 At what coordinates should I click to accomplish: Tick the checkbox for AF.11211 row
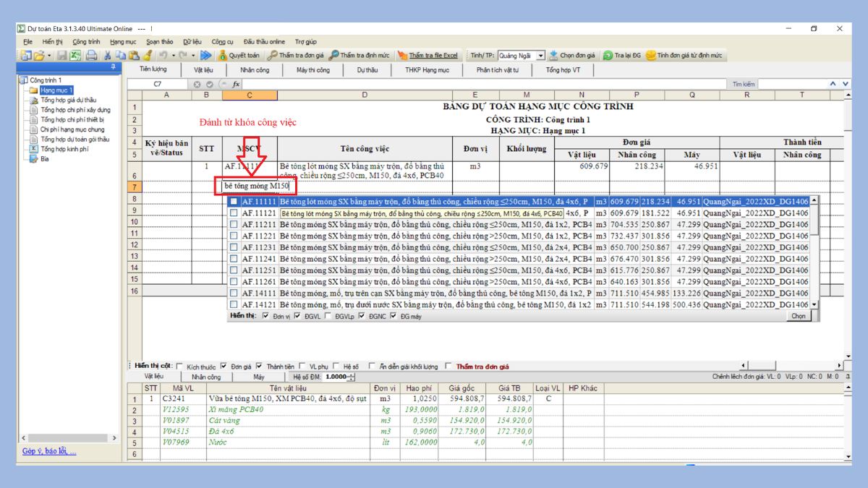[x=234, y=225]
